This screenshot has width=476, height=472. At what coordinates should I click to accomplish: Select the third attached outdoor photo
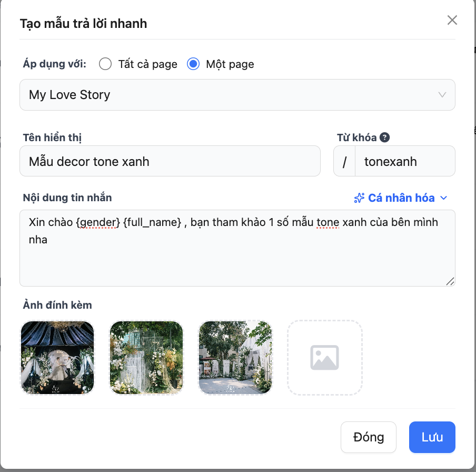click(x=235, y=358)
